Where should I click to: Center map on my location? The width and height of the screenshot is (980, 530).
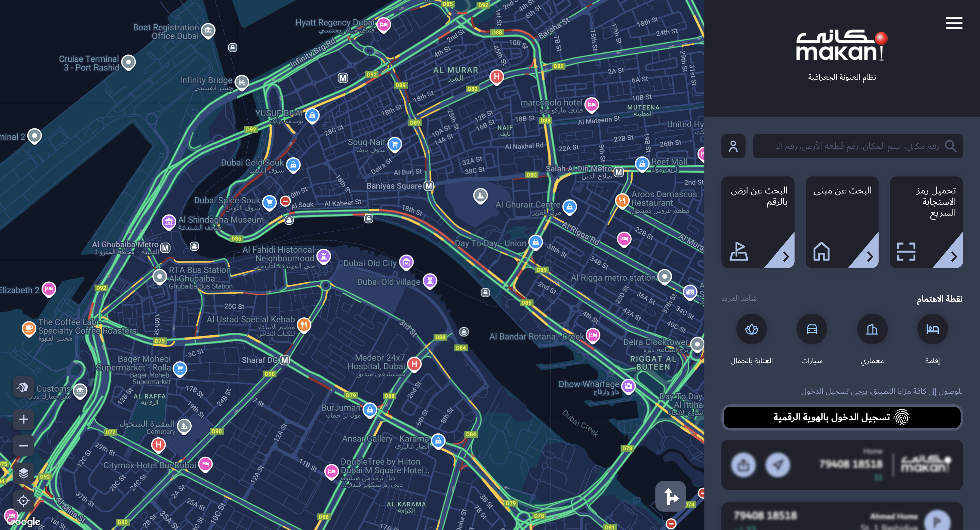pos(23,500)
